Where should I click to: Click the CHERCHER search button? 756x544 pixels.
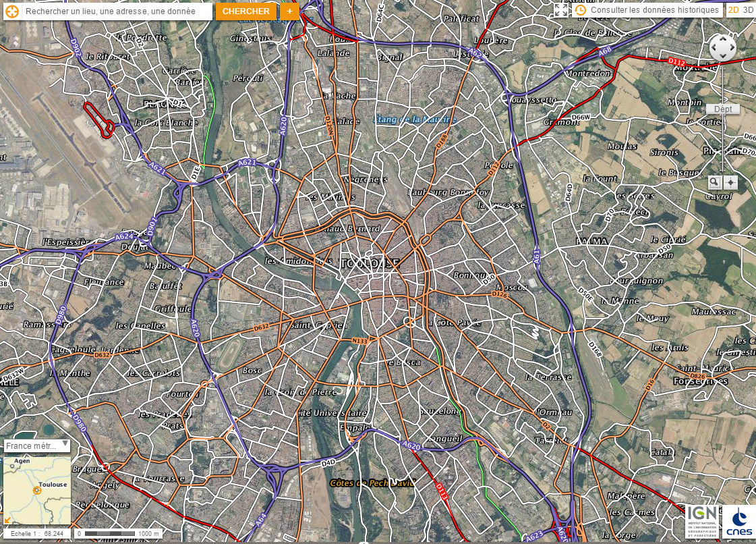246,11
